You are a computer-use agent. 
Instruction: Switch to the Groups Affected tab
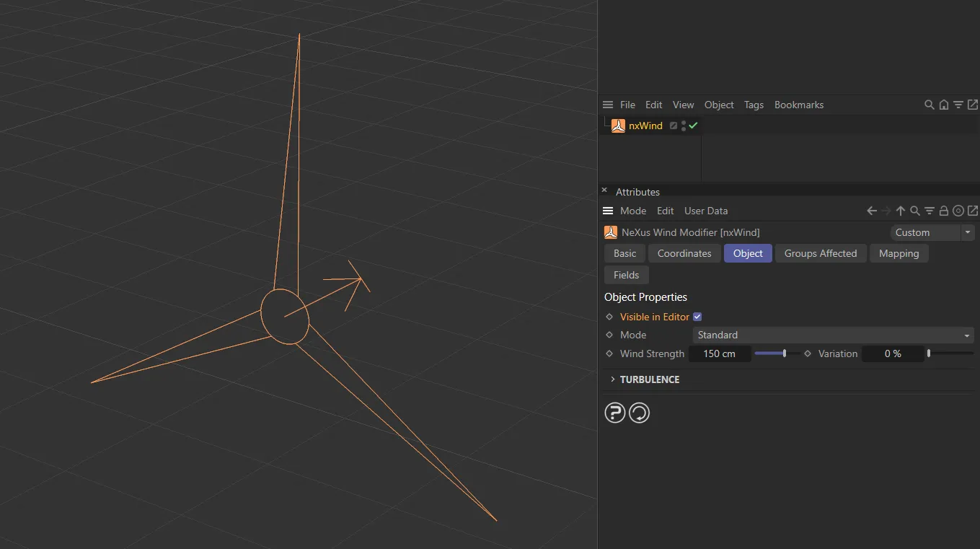coord(820,253)
